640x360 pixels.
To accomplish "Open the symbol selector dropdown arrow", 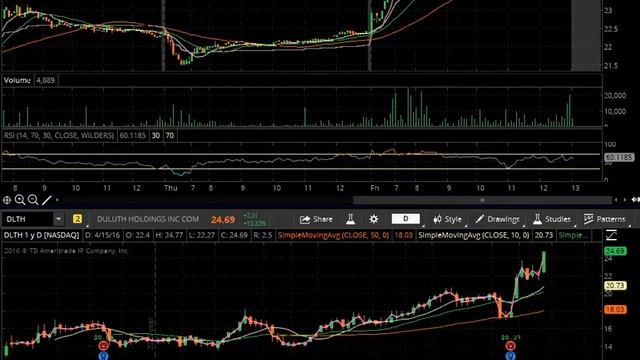I will (x=58, y=219).
